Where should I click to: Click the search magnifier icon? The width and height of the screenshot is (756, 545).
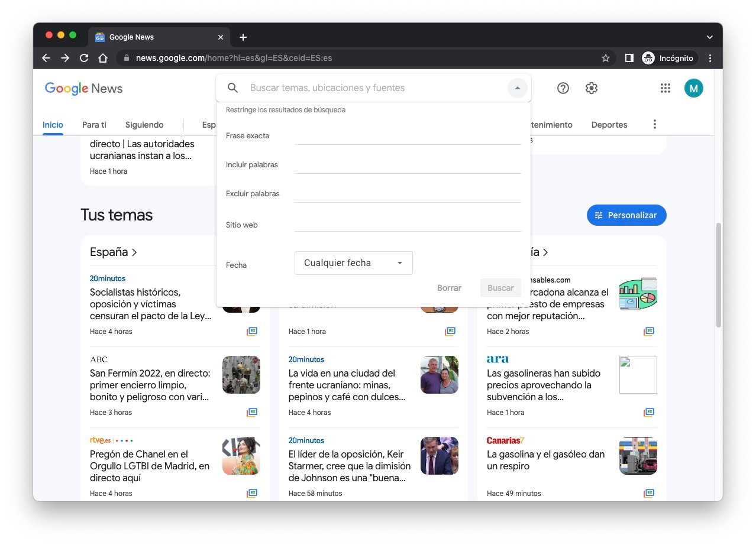[232, 87]
